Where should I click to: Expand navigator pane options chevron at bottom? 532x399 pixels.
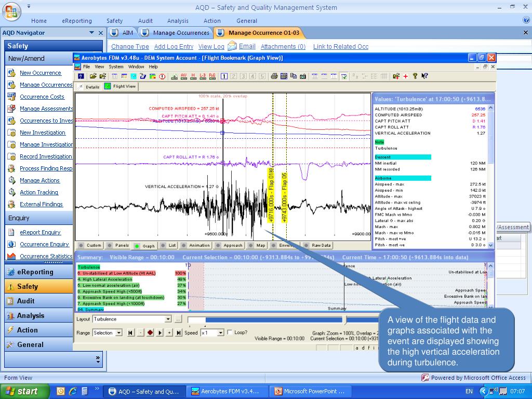[98, 360]
